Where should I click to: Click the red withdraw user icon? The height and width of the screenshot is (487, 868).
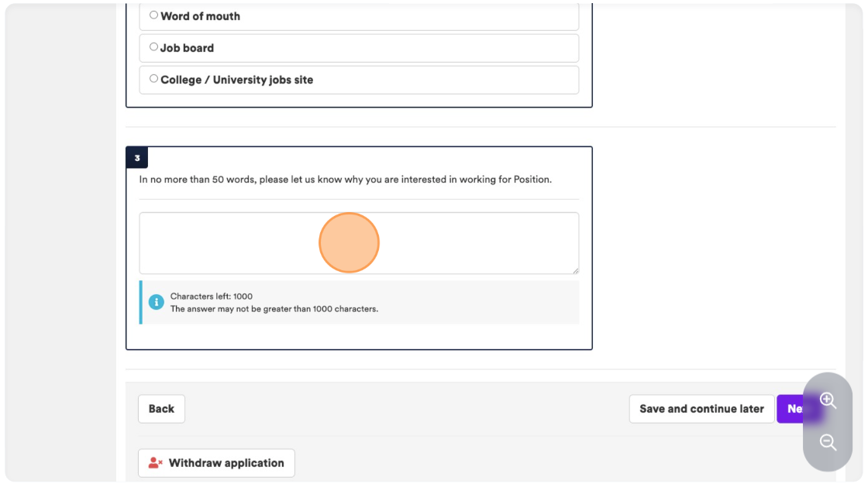click(156, 463)
